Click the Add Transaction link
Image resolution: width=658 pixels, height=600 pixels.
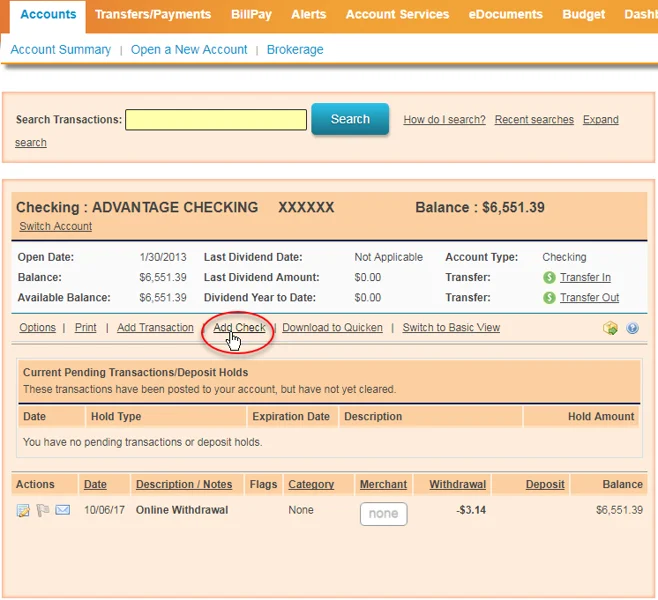[x=155, y=327]
